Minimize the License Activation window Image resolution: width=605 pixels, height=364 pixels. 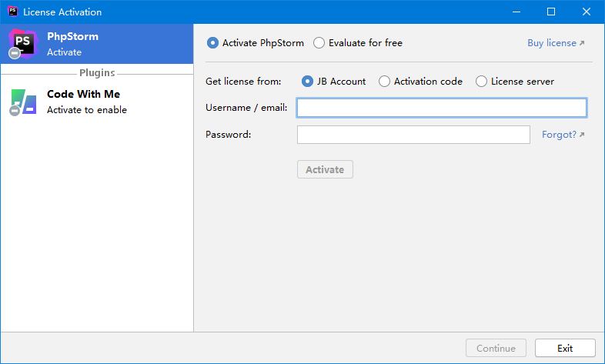point(516,12)
